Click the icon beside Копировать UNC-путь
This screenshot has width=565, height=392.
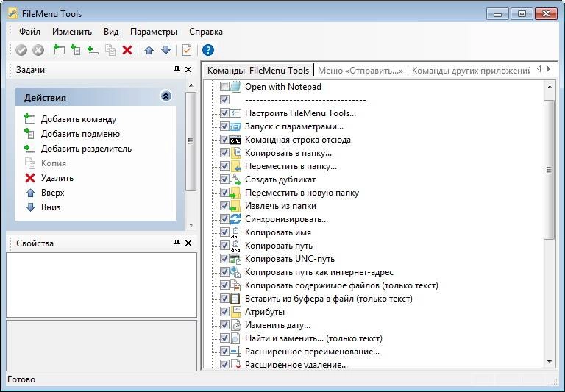click(235, 259)
